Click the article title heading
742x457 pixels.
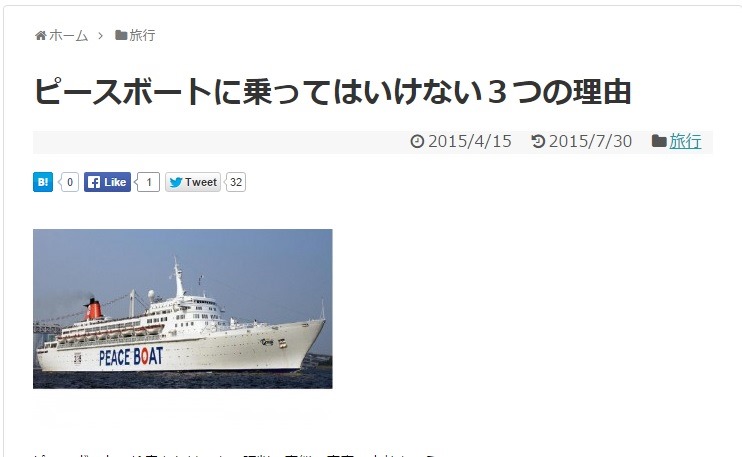(332, 92)
